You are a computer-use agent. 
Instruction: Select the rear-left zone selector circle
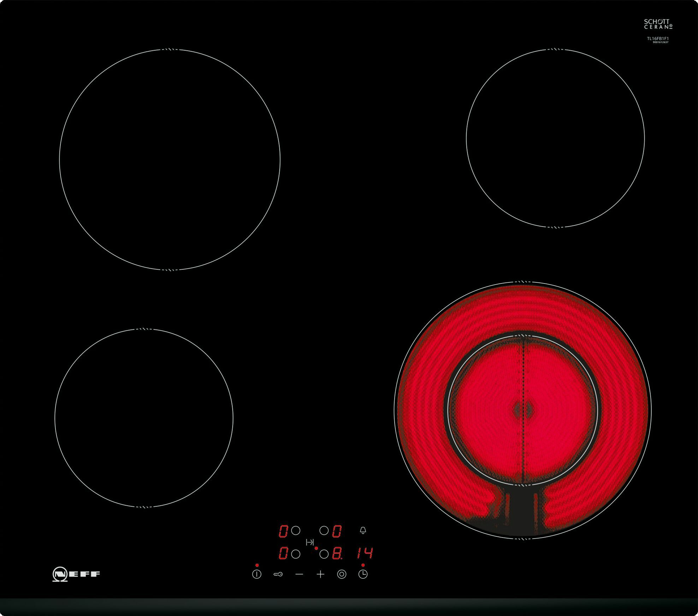click(x=296, y=530)
